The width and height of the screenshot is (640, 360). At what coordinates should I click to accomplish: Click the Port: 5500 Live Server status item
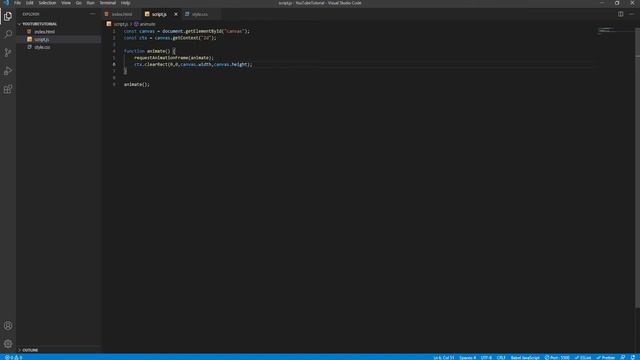click(x=557, y=358)
